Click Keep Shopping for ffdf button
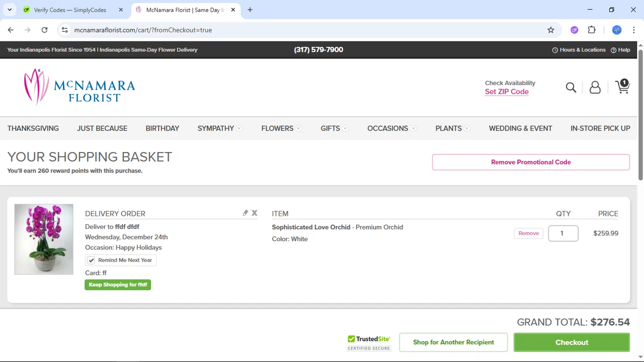This screenshot has width=644, height=362. [118, 285]
